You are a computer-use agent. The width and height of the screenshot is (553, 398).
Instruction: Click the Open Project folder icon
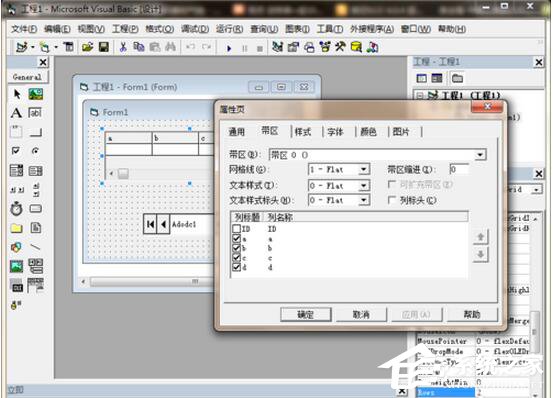tap(87, 47)
